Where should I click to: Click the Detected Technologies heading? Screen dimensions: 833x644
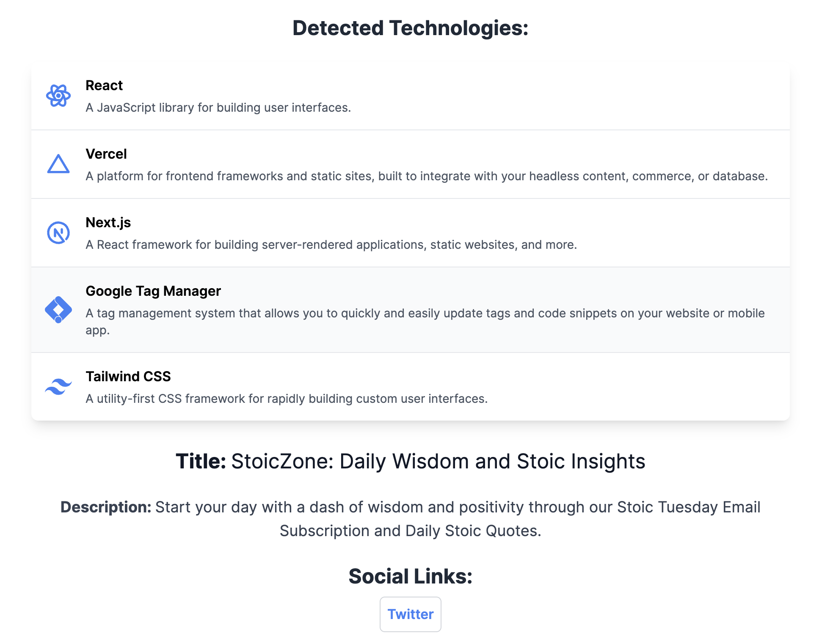click(411, 28)
